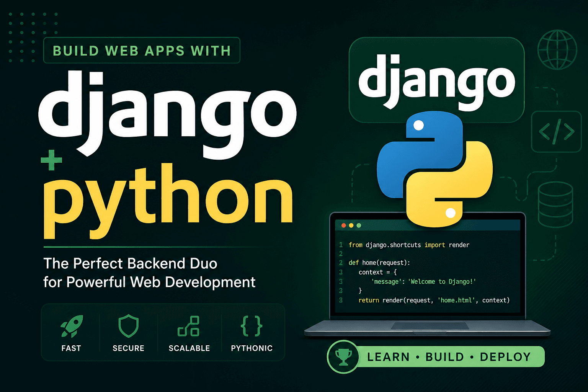Click the django logo card on right

click(436, 80)
